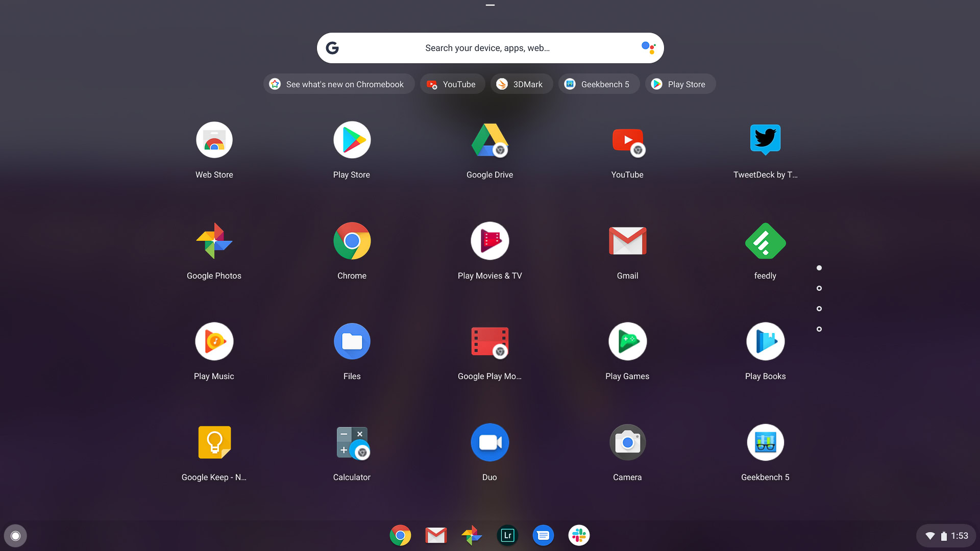Launch TweetDeck app
Image resolution: width=980 pixels, height=551 pixels.
coord(765,140)
